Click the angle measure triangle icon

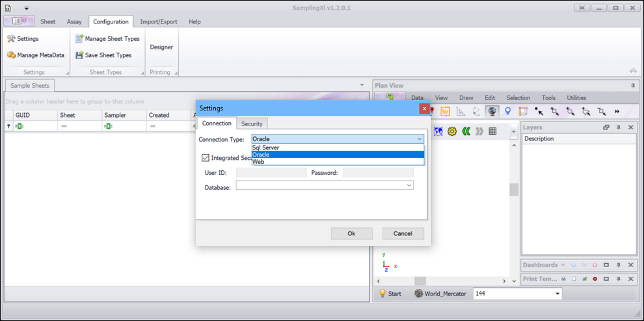(461, 111)
